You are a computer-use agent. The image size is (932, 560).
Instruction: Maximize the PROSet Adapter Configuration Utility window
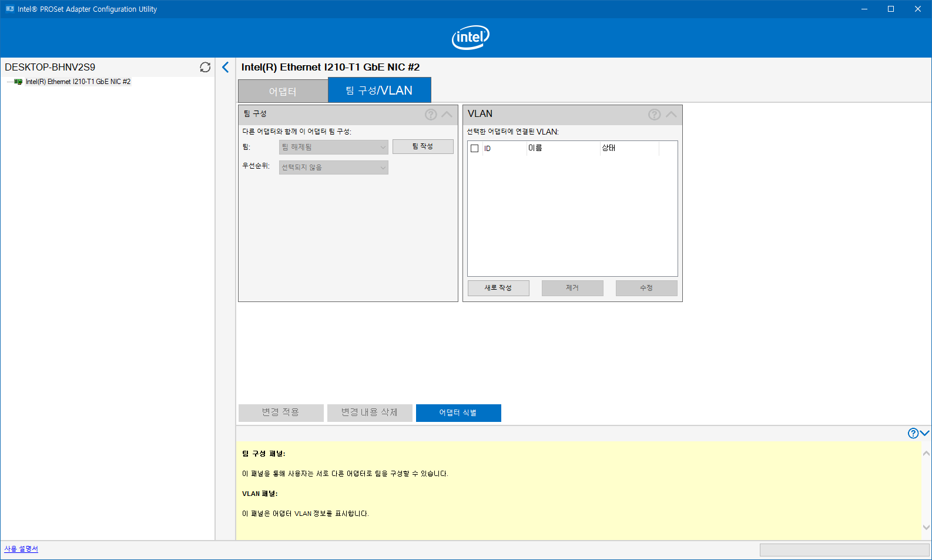click(x=891, y=9)
